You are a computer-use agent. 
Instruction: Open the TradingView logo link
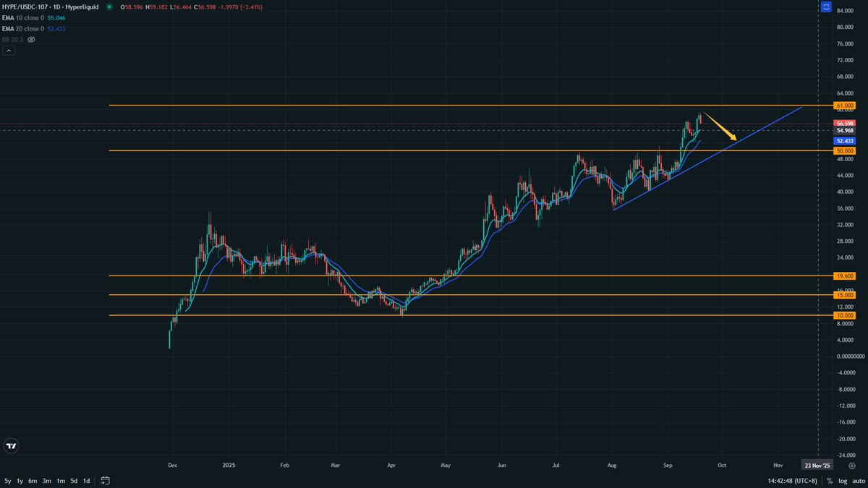coord(10,445)
